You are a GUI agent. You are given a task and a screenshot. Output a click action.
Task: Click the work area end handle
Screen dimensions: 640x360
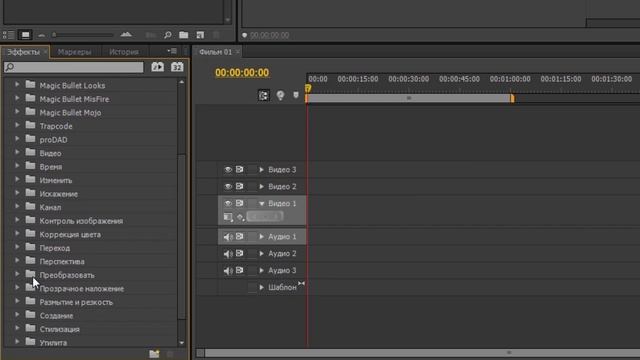click(x=512, y=98)
